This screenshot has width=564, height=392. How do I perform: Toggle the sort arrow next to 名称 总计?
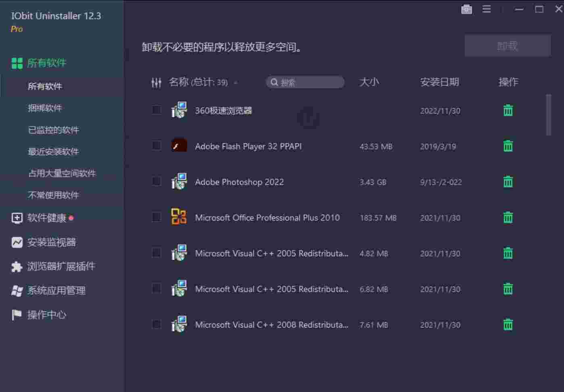click(x=236, y=83)
